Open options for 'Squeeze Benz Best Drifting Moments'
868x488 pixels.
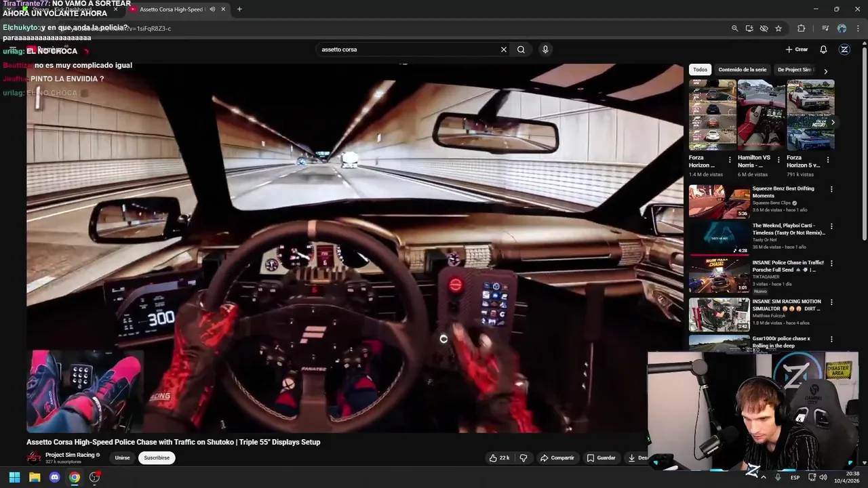[832, 190]
